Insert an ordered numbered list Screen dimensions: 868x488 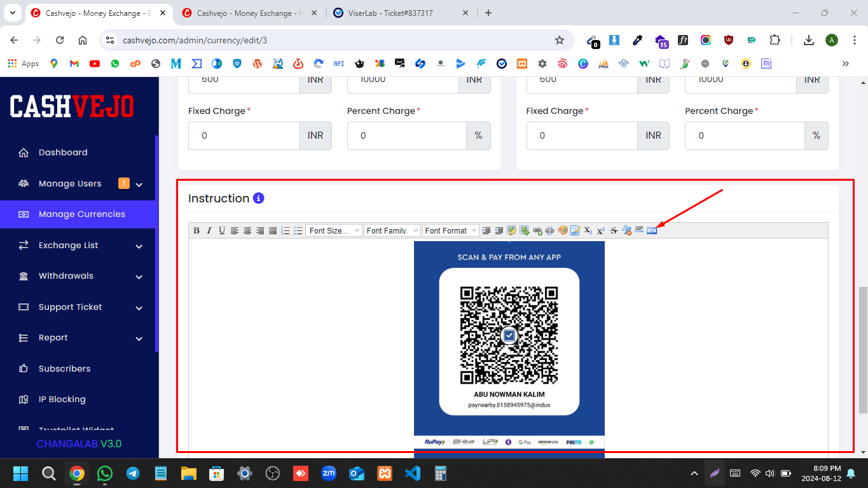[286, 230]
